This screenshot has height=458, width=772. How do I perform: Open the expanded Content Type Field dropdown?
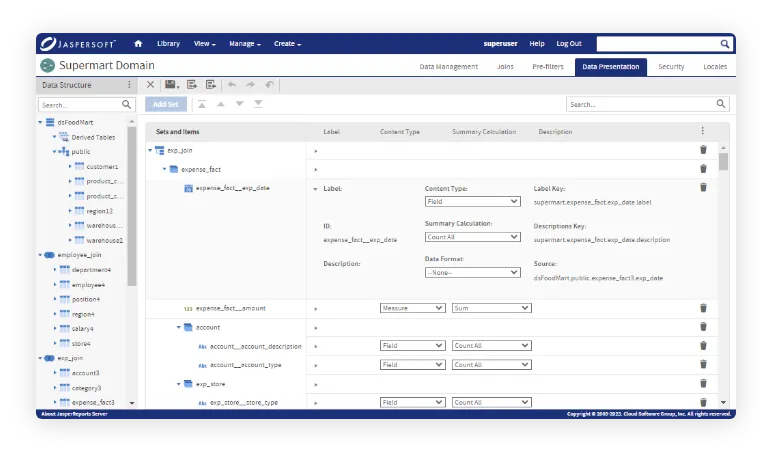472,201
